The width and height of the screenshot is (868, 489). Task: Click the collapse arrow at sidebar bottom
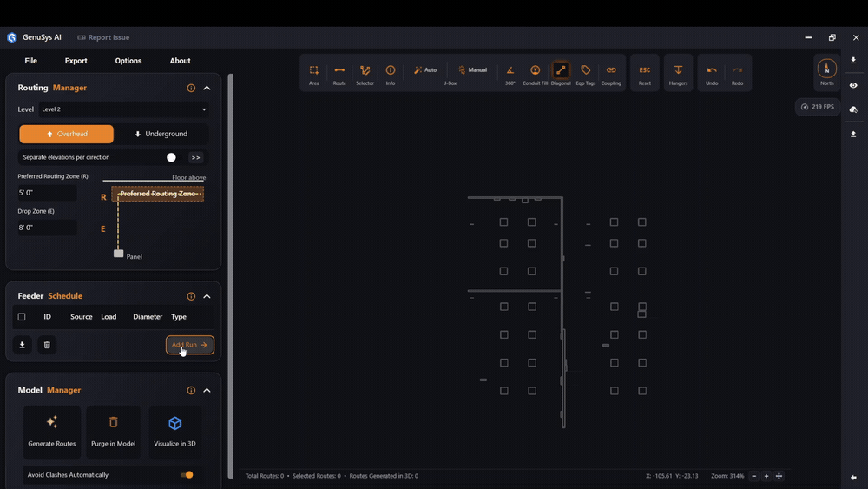(x=853, y=478)
